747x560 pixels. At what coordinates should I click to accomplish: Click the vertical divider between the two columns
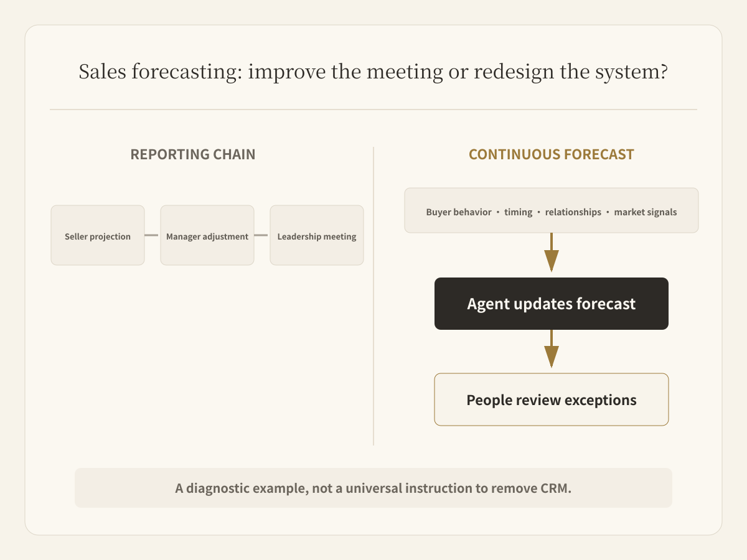(374, 296)
